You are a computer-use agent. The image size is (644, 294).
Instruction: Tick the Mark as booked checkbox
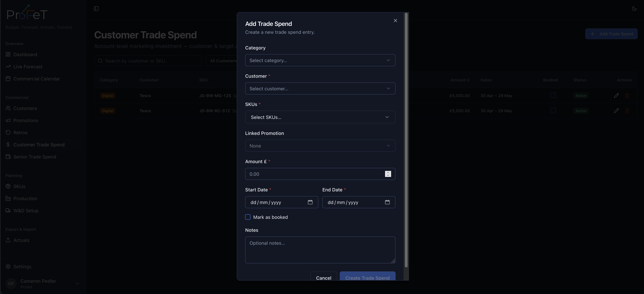tap(248, 217)
